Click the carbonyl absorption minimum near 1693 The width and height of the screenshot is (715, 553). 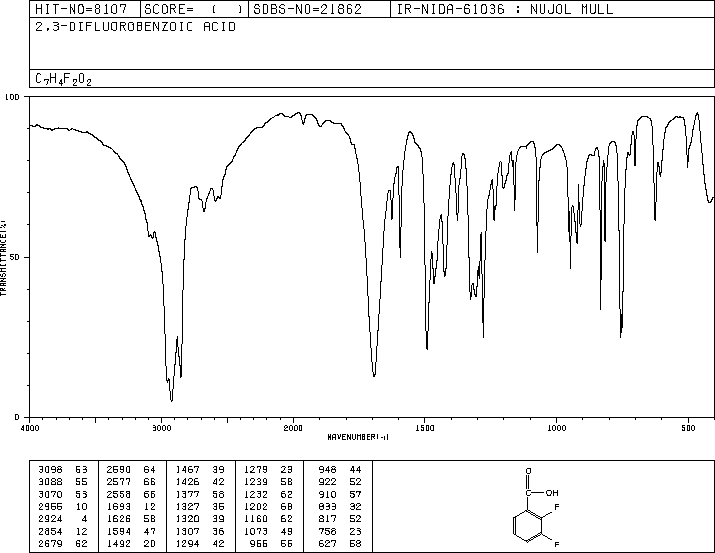tap(374, 375)
